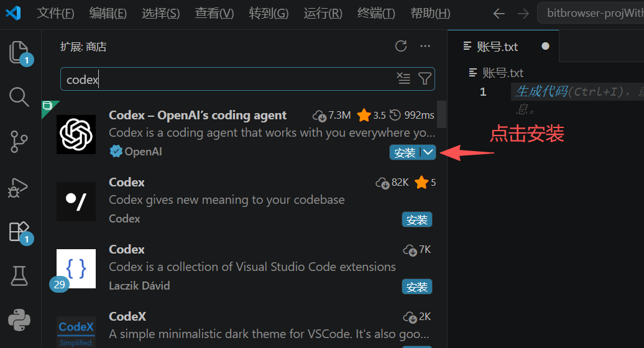Click the unsaved dot on 账号.txt tab

(545, 46)
